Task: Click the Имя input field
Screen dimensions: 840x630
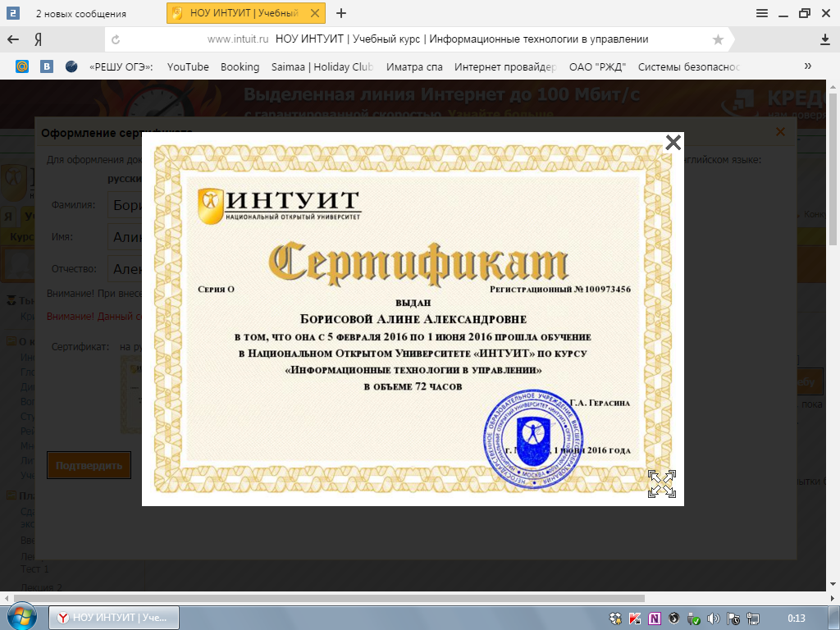Action: 125,237
